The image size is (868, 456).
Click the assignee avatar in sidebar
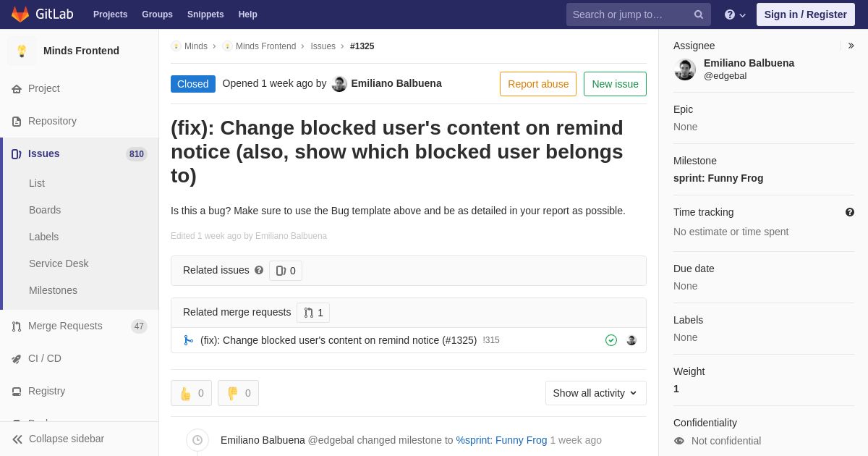tap(685, 69)
